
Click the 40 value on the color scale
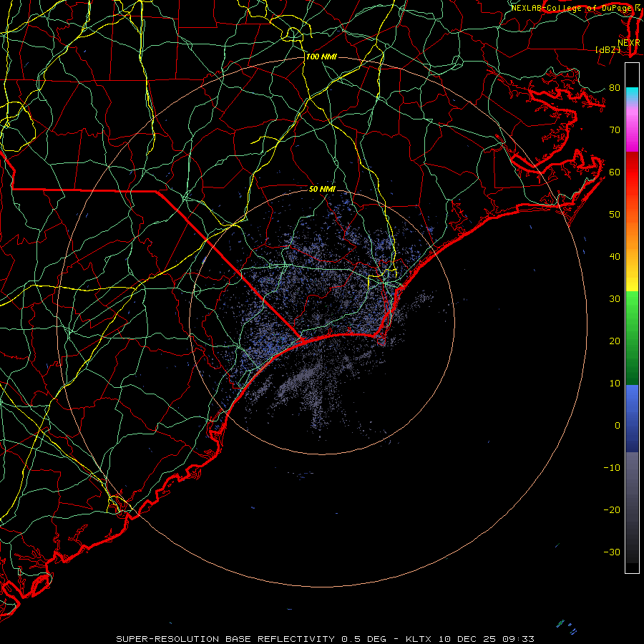click(x=615, y=257)
